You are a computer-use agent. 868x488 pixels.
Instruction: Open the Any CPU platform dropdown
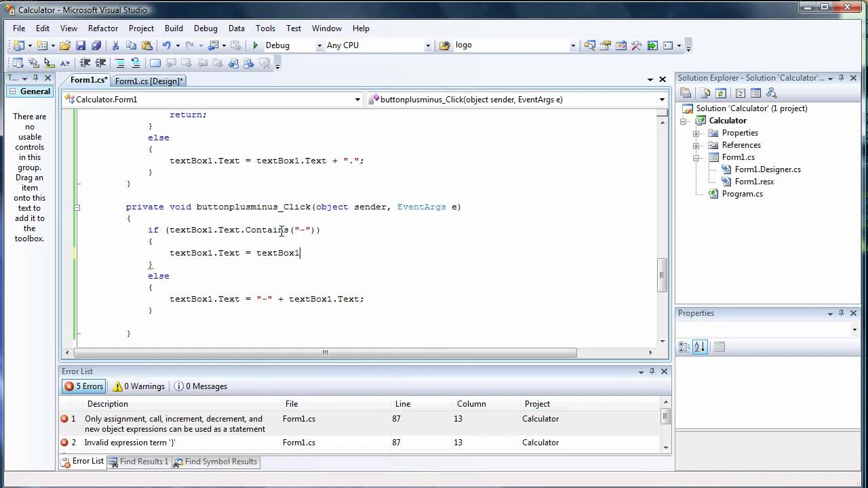click(x=428, y=45)
